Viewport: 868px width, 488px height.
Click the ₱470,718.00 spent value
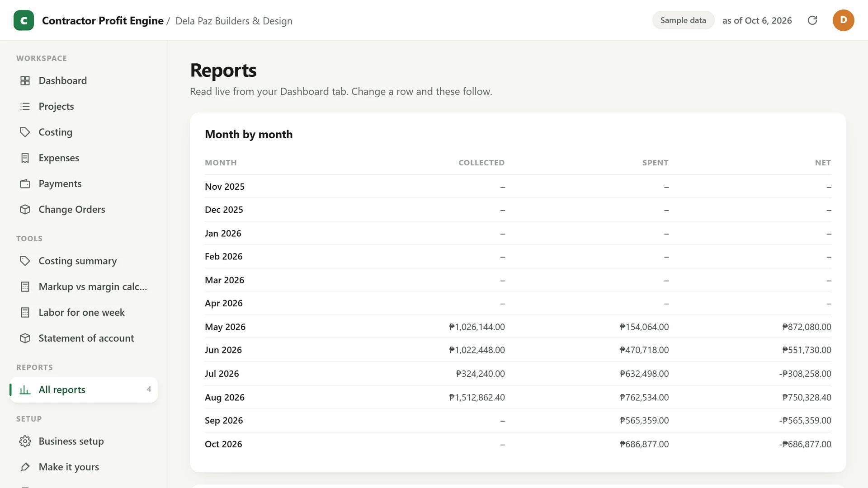(644, 350)
